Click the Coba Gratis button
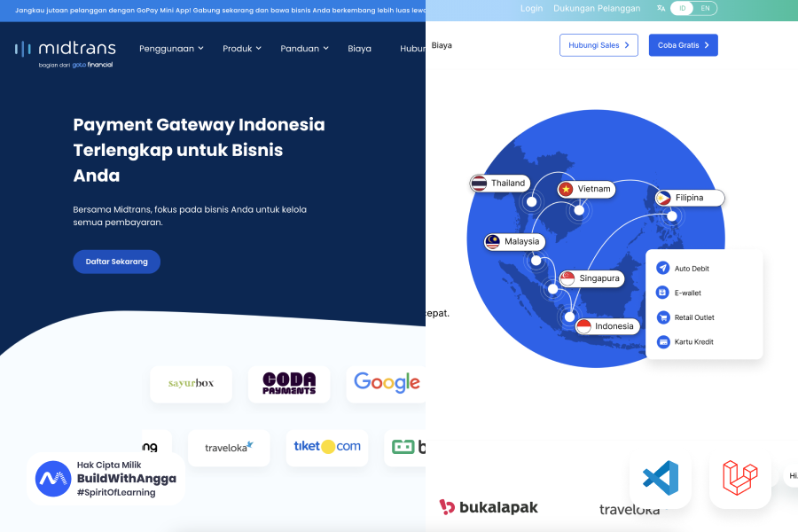This screenshot has width=798, height=532. click(683, 44)
